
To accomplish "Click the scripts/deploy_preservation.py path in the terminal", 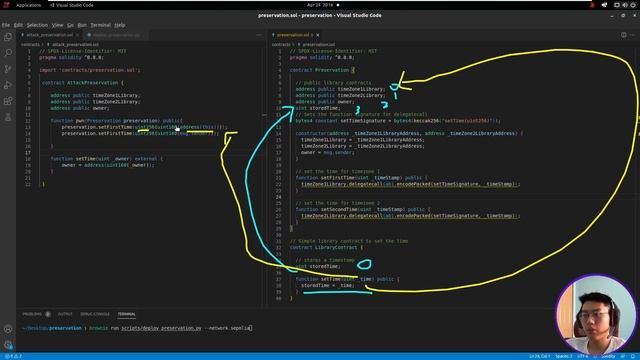I will click(x=161, y=328).
